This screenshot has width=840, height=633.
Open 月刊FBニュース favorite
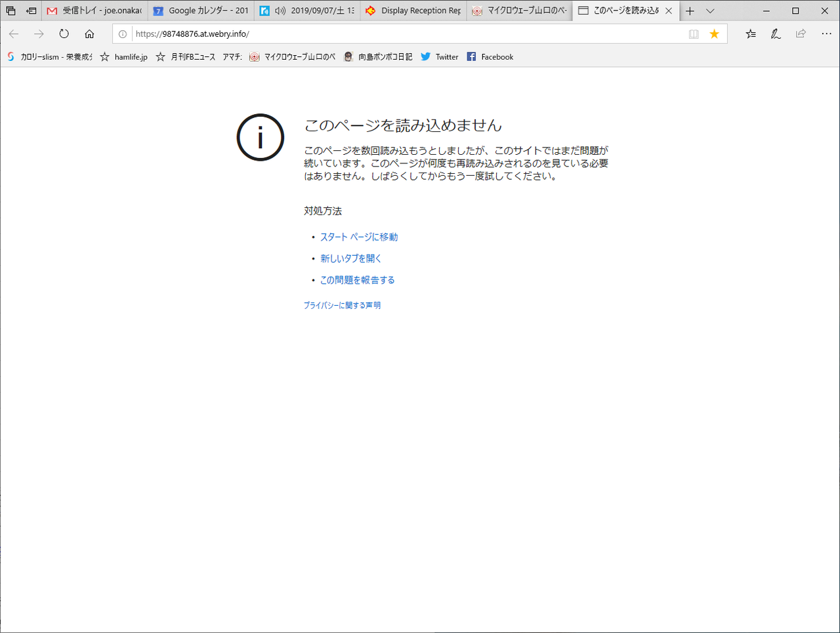186,57
